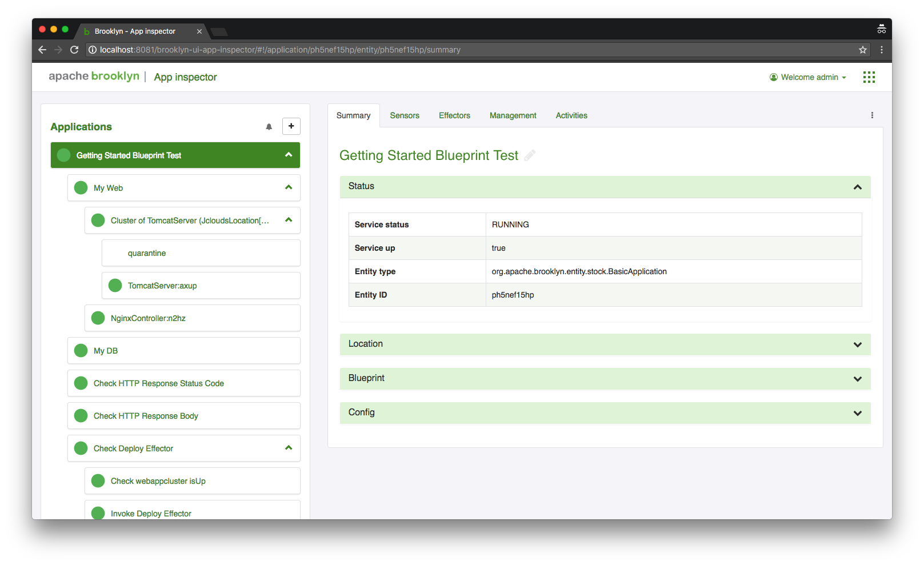Open the three-dot menu beside Activities tab
The width and height of the screenshot is (924, 565).
(872, 115)
